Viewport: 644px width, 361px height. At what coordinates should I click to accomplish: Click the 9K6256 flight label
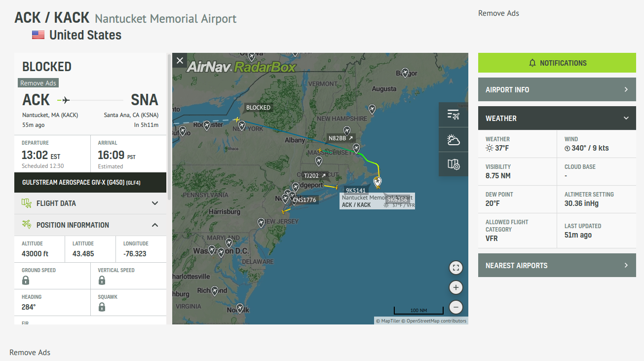coord(398,200)
